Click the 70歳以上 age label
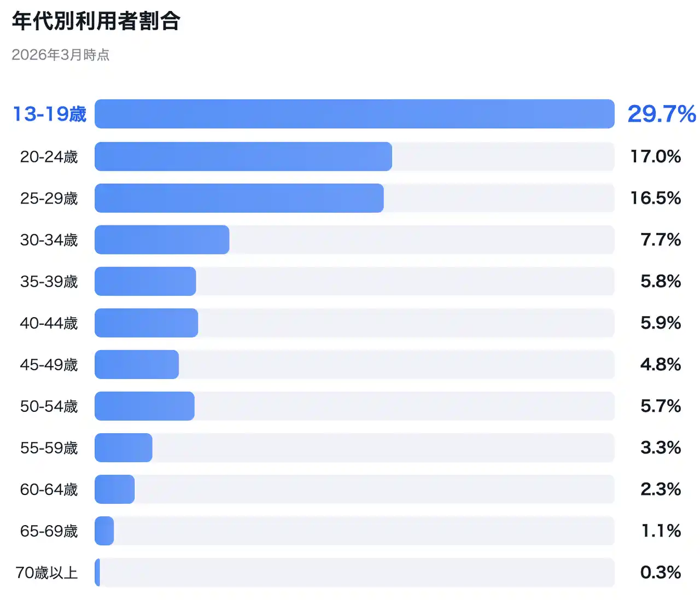Viewport: 700px width, 600px height. tap(46, 572)
